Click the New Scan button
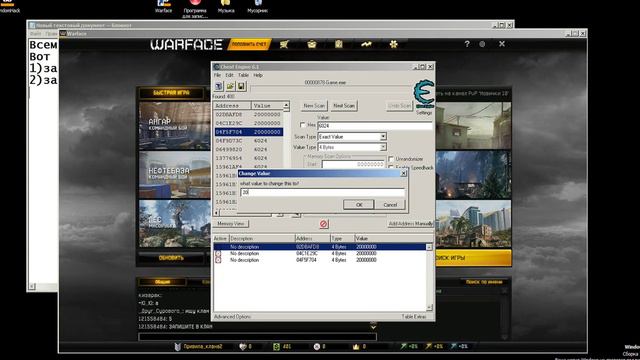 point(314,106)
